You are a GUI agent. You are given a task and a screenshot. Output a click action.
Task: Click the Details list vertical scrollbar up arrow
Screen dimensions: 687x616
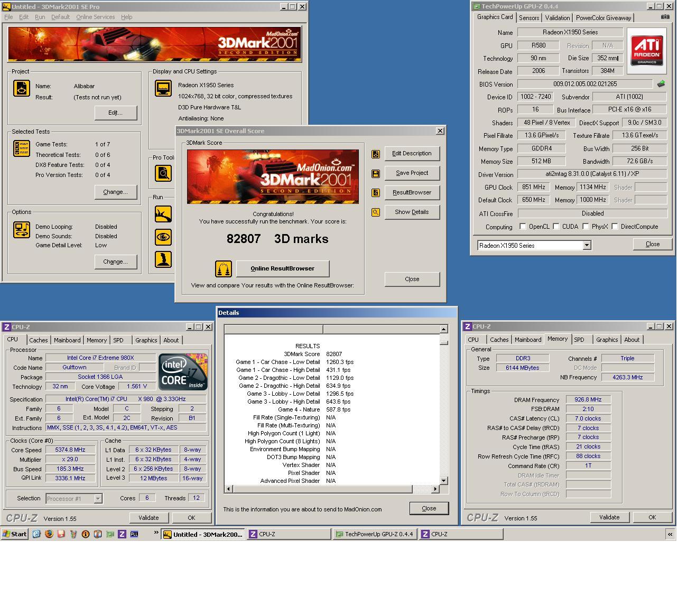coord(443,329)
